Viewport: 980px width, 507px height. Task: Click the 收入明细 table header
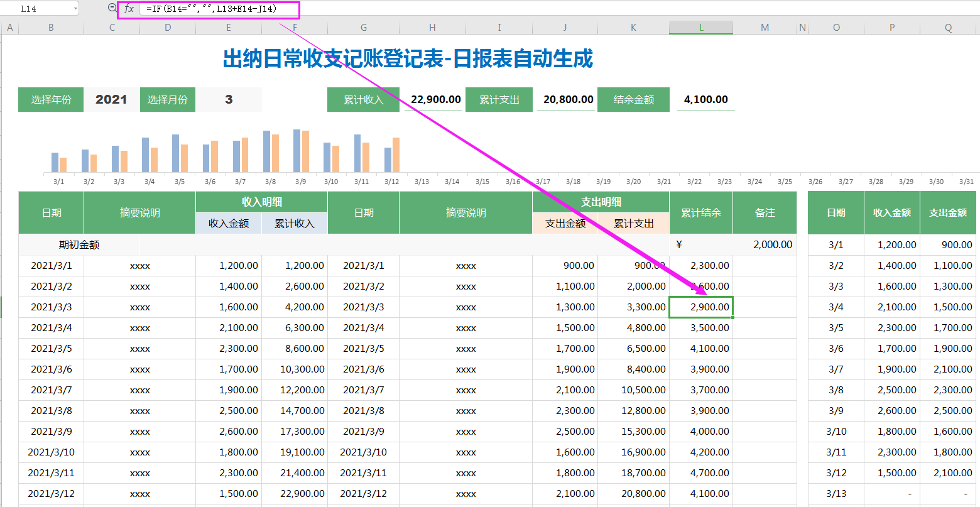(261, 202)
